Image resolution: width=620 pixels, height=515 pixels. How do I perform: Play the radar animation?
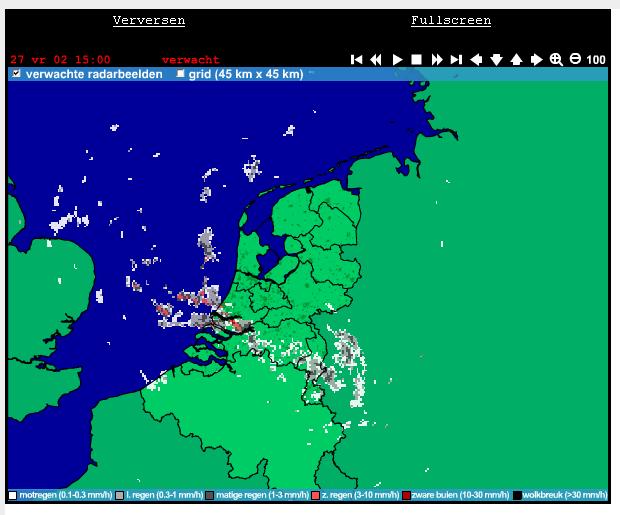click(x=397, y=60)
